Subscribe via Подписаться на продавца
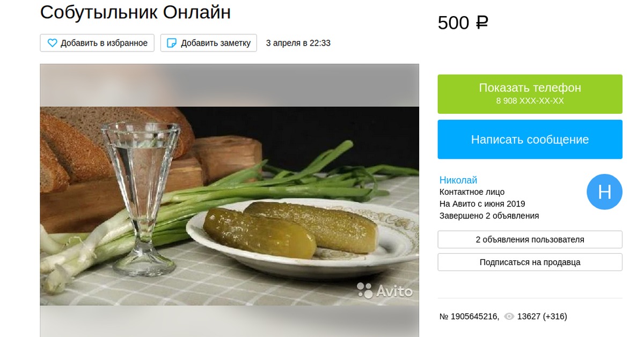The height and width of the screenshot is (337, 644). click(530, 262)
